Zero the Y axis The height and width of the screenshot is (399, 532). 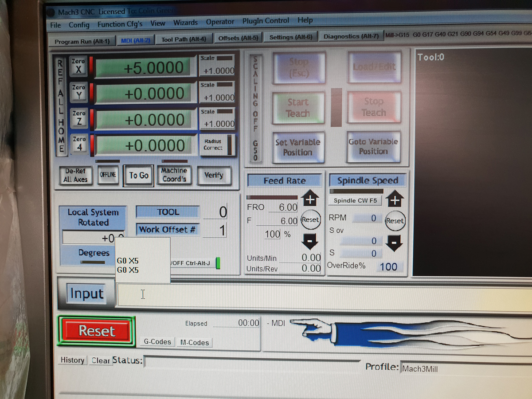[x=78, y=92]
